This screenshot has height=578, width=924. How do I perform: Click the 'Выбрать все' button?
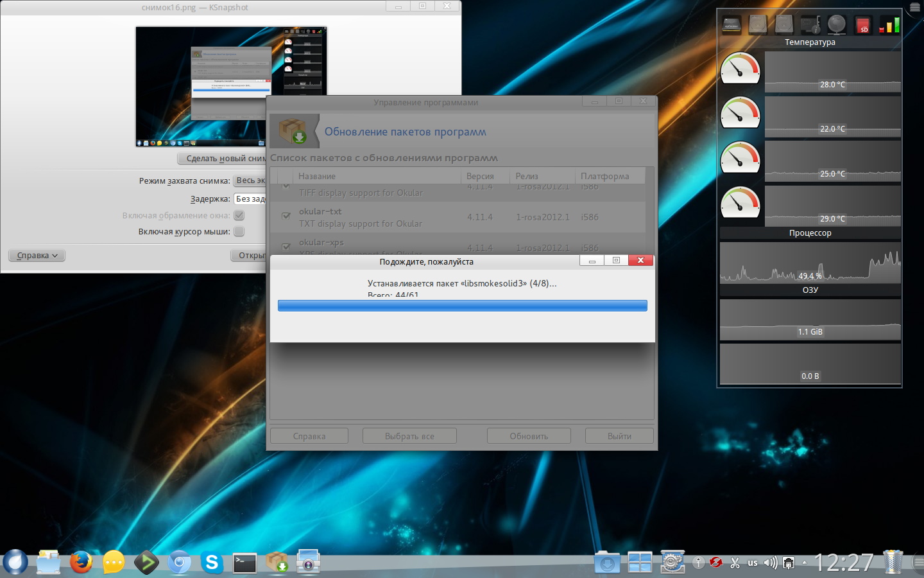[x=409, y=436]
